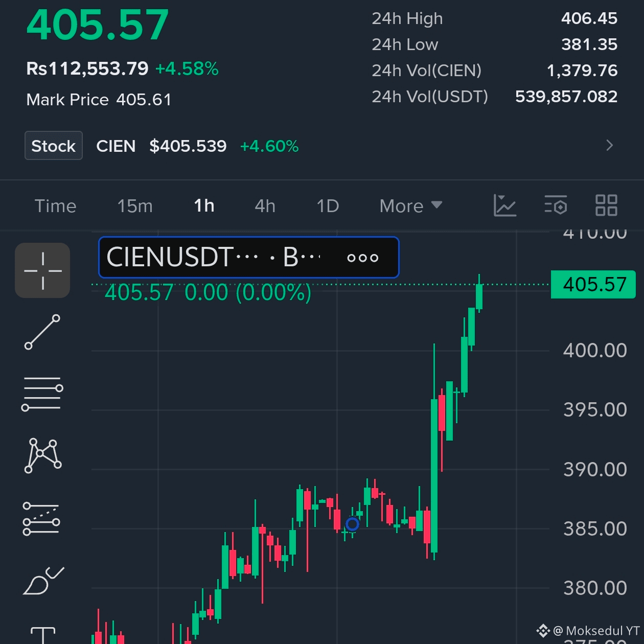Image resolution: width=644 pixels, height=644 pixels.
Task: Open the chart settings list icon
Action: point(556,205)
